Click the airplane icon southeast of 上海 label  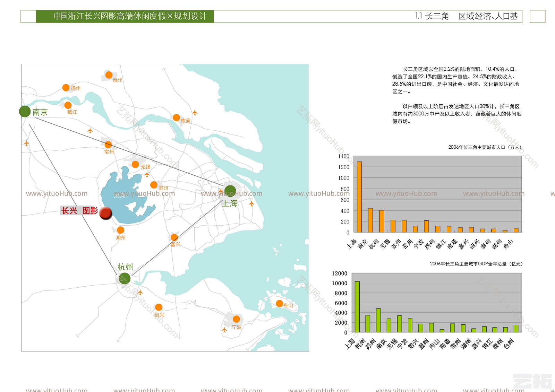pos(251,204)
